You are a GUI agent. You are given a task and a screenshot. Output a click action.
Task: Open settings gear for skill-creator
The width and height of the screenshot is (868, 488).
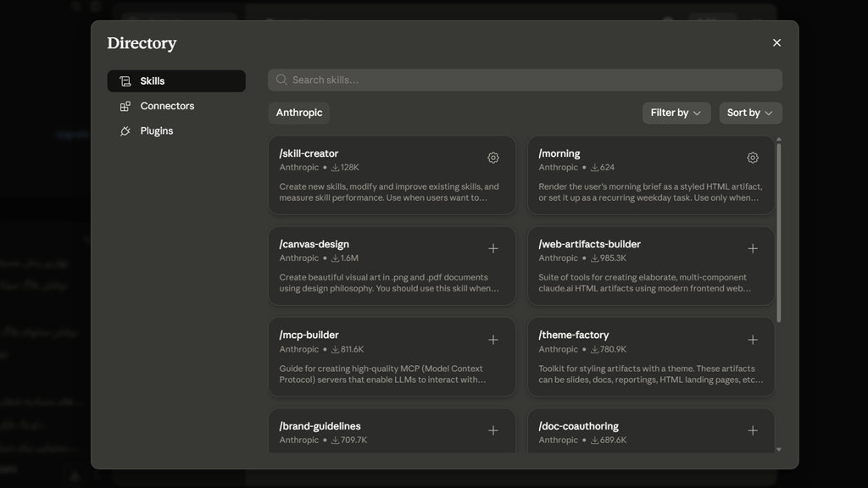(x=492, y=158)
